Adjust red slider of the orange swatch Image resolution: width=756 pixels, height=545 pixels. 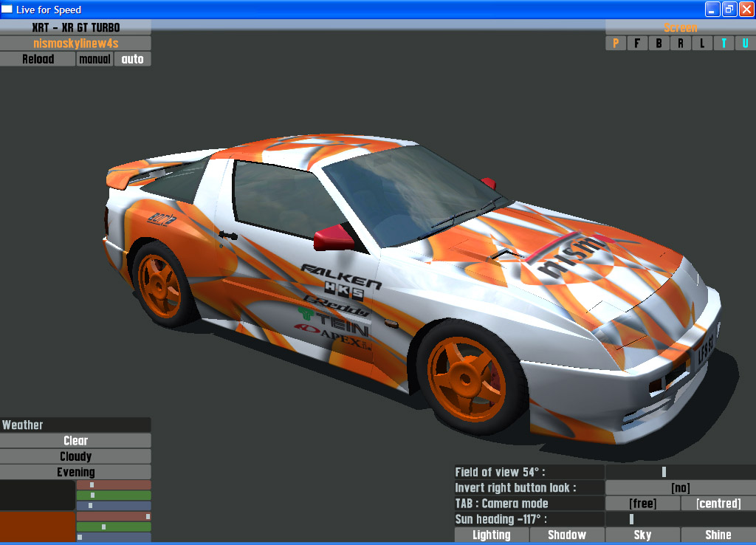tap(114, 516)
